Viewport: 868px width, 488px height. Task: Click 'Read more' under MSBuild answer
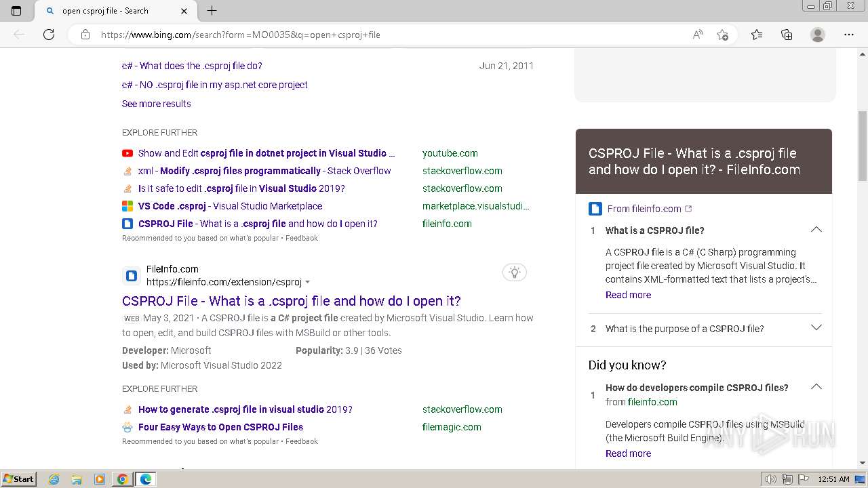[628, 453]
